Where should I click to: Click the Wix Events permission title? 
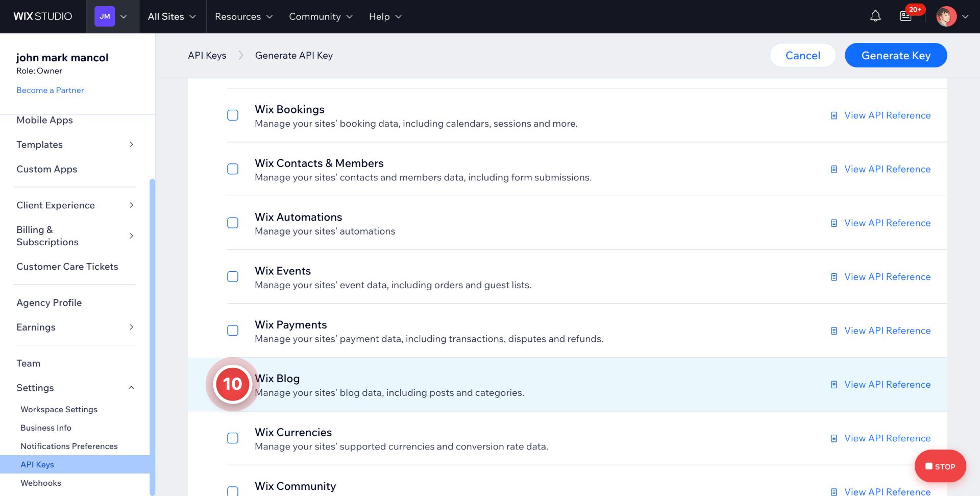coord(283,271)
